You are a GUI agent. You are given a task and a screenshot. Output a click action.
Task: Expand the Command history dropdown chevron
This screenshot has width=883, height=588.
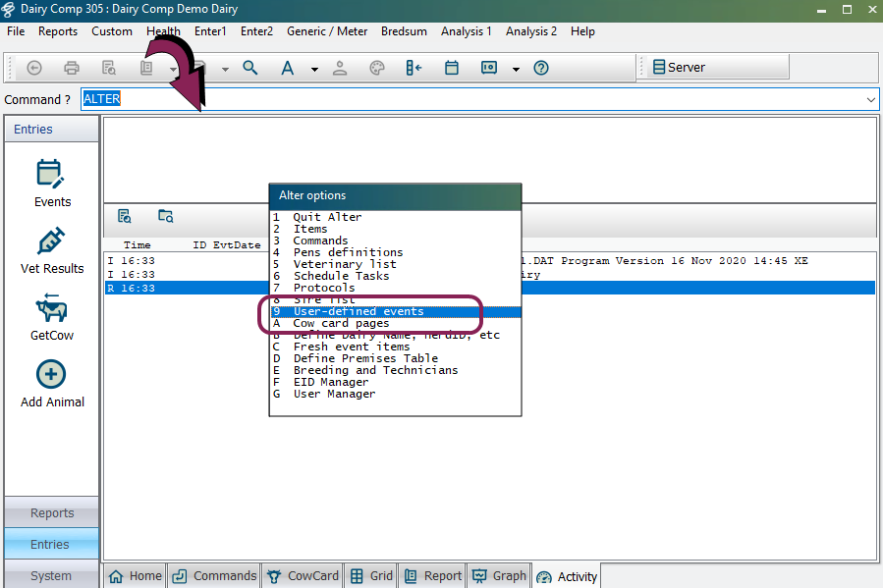tap(870, 99)
